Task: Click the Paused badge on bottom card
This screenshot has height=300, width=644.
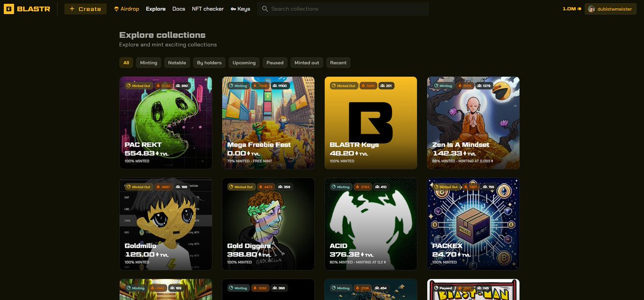Action: coord(443,288)
